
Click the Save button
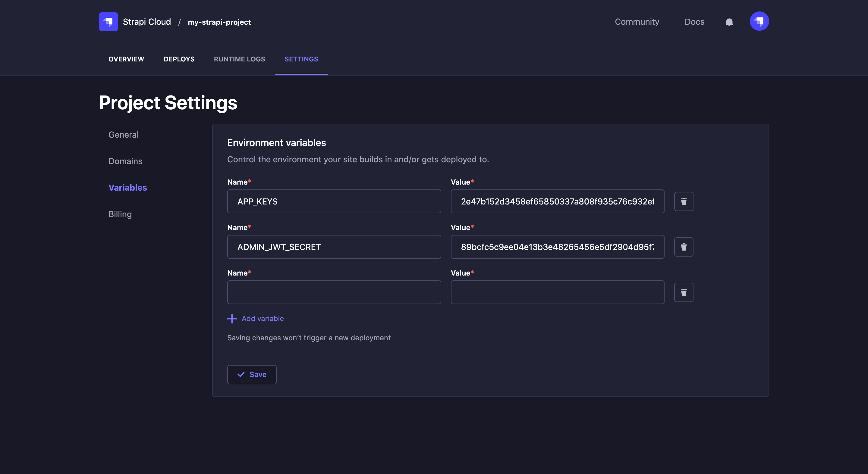[252, 374]
